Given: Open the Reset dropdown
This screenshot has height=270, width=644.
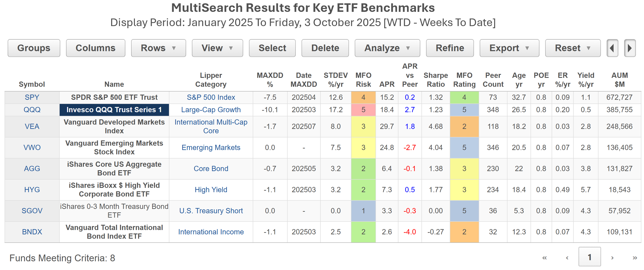Looking at the screenshot, I should click(573, 48).
